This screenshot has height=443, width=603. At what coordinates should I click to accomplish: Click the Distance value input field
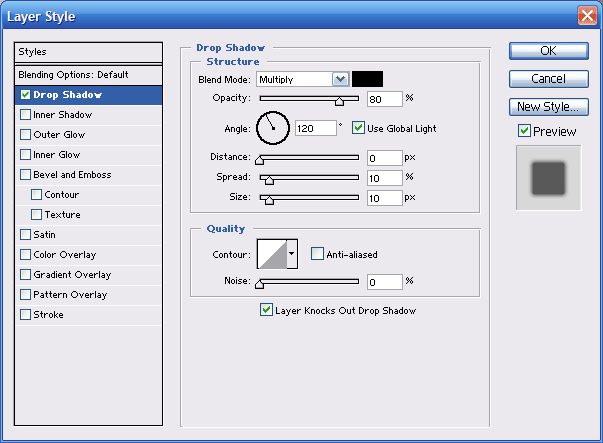tap(384, 158)
